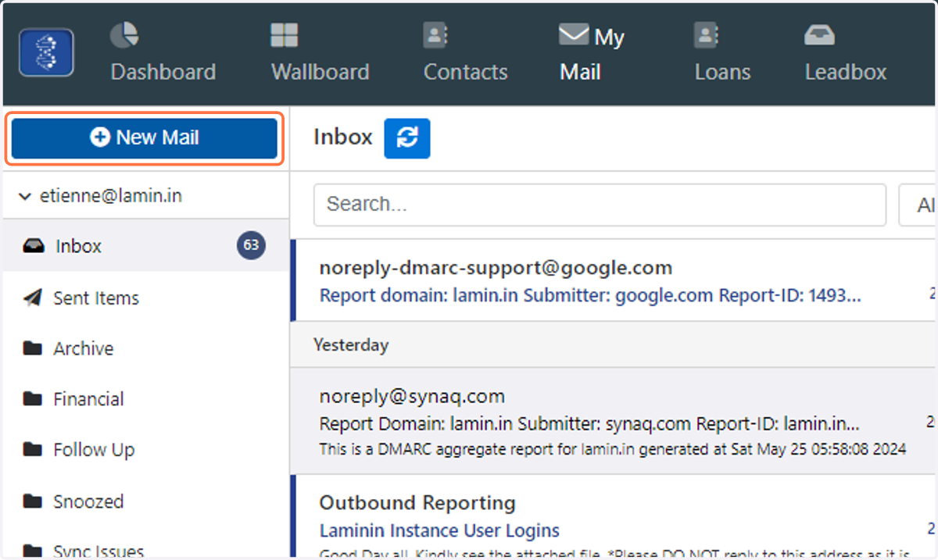Click the DMARC aggregate report preview text
This screenshot has height=560, width=938.
click(613, 449)
